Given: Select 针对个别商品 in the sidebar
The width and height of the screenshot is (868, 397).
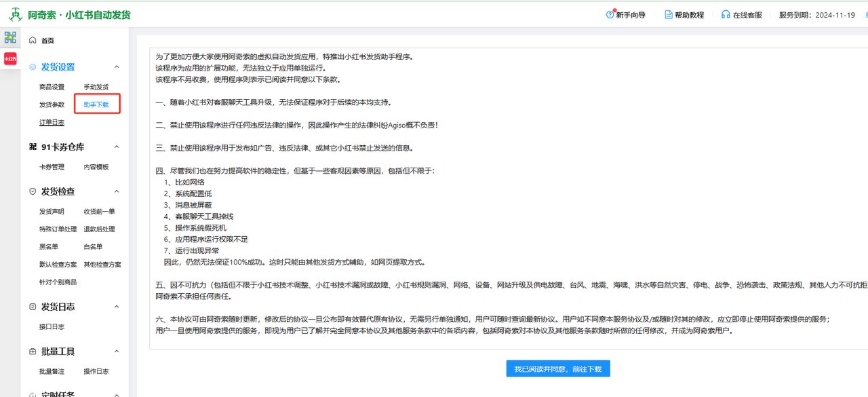Looking at the screenshot, I should pos(58,281).
